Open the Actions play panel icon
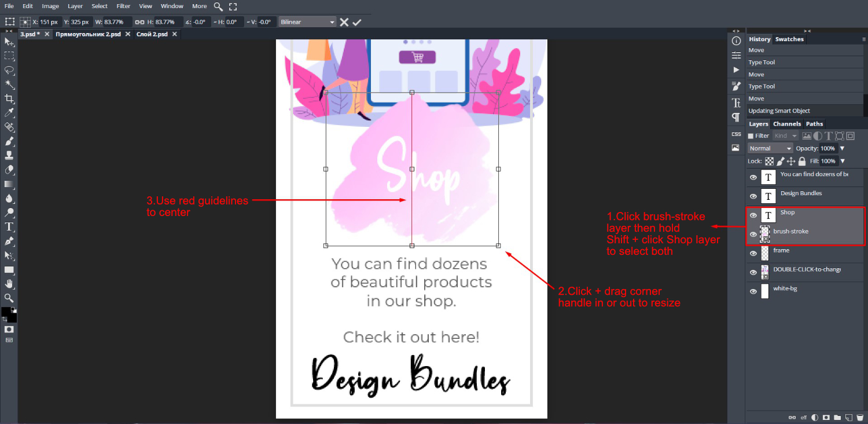The width and height of the screenshot is (868, 424). [736, 70]
